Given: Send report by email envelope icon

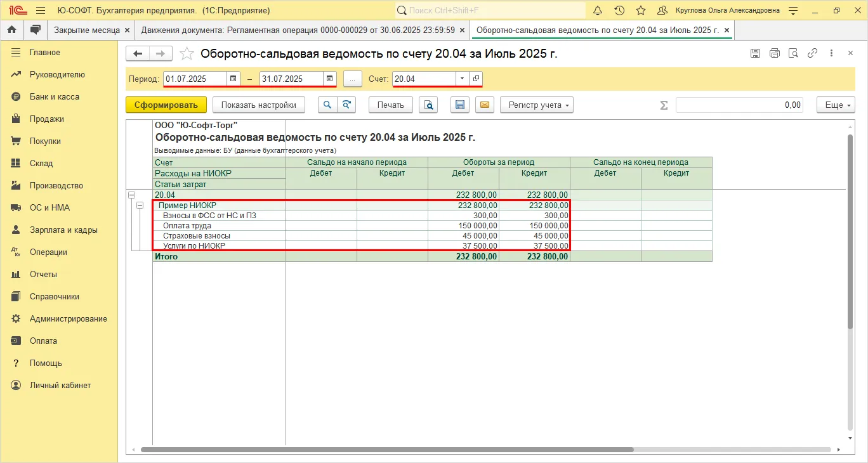Looking at the screenshot, I should click(485, 105).
